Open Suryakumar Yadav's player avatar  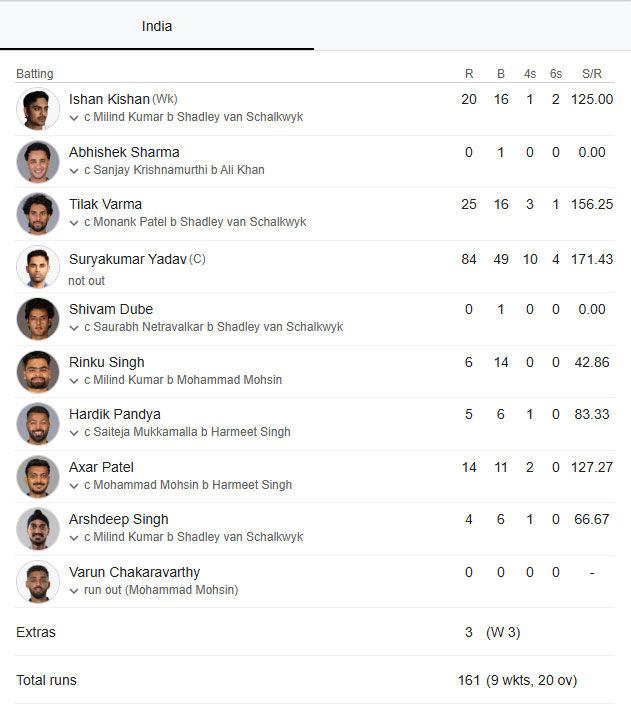coord(38,267)
